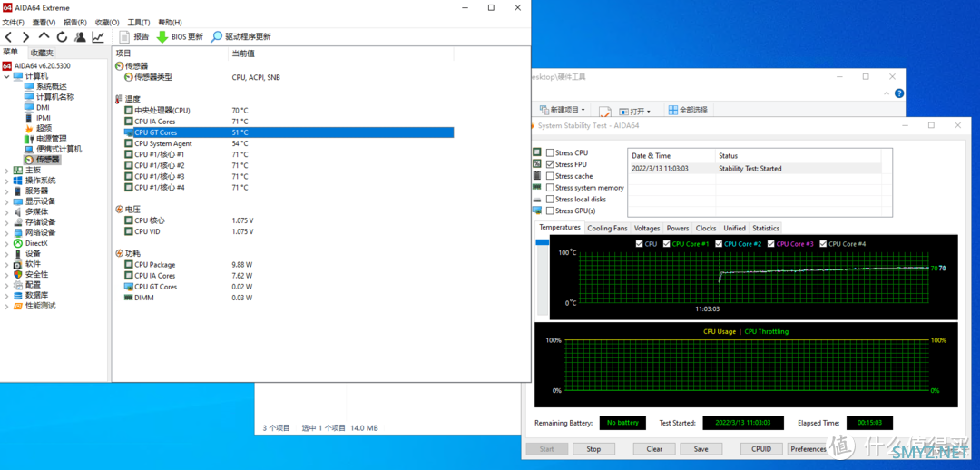Click the Stop button

tap(593, 449)
